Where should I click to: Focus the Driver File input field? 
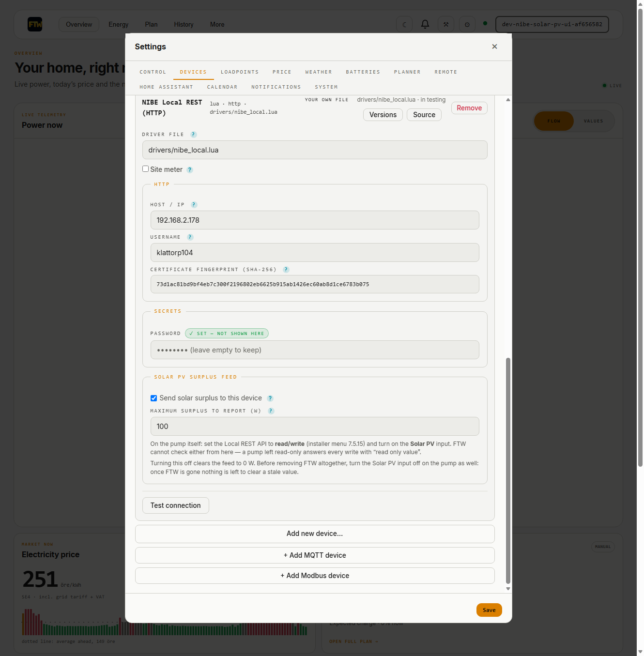[x=315, y=150]
